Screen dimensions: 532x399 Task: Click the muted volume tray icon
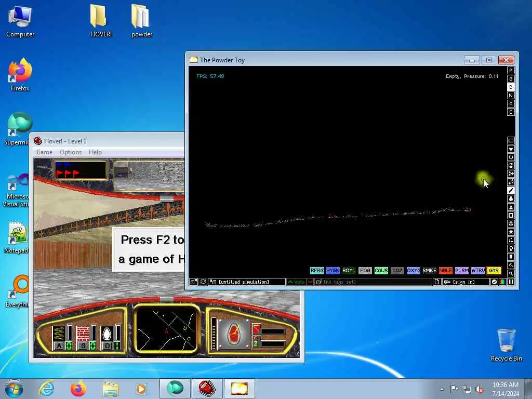[x=480, y=390]
